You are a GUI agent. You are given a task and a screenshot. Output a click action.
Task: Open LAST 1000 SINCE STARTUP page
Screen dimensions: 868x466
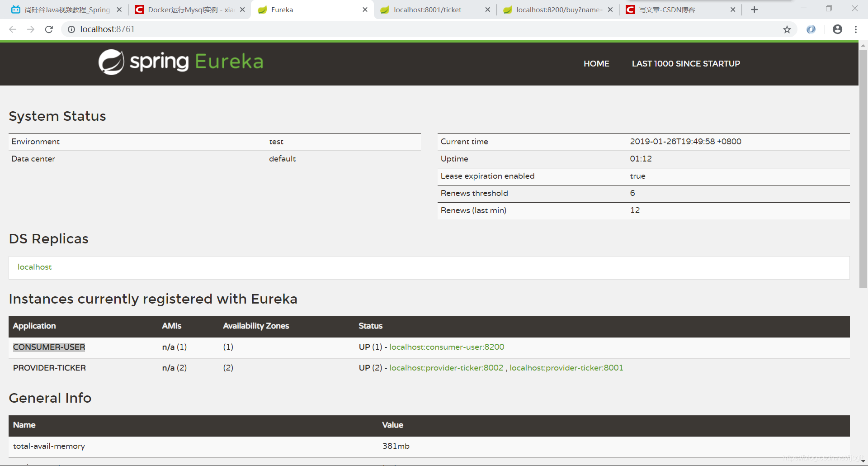point(686,64)
